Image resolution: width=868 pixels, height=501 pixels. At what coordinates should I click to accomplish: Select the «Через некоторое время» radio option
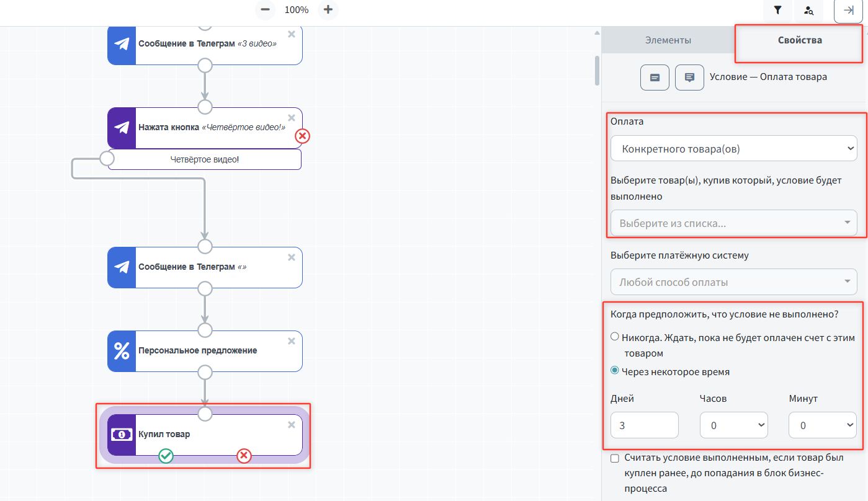coord(615,371)
